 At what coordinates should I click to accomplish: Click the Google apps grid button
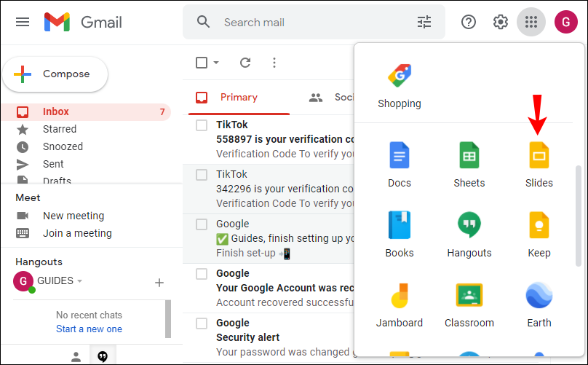point(531,22)
